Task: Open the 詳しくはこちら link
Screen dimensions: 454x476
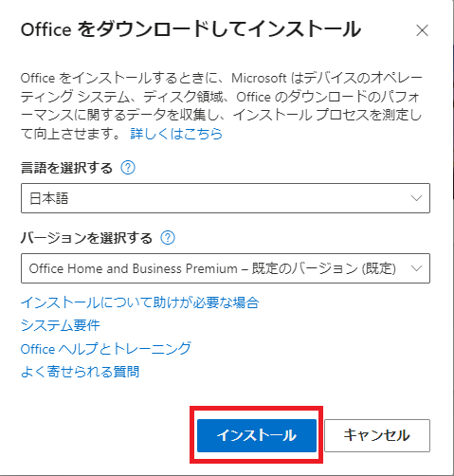Action: 176,134
